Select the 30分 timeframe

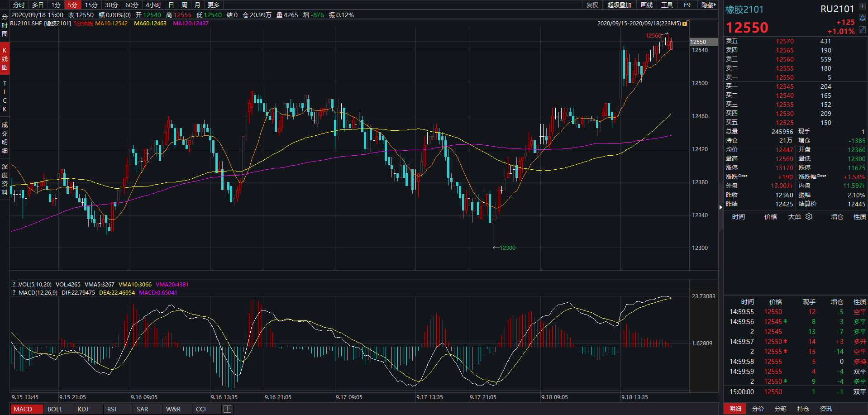click(x=111, y=5)
